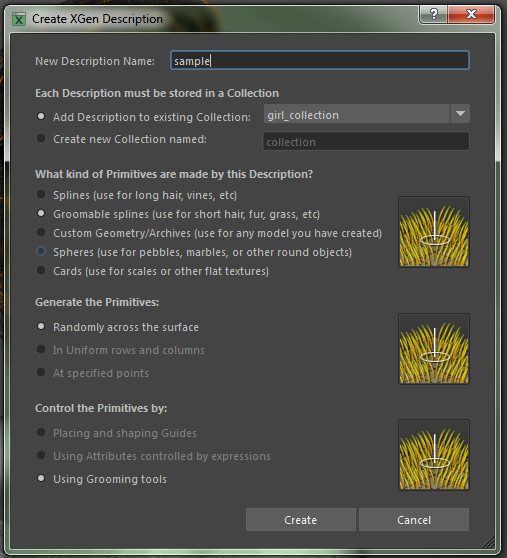Click the Cancel button
The width and height of the screenshot is (507, 558).
[414, 520]
